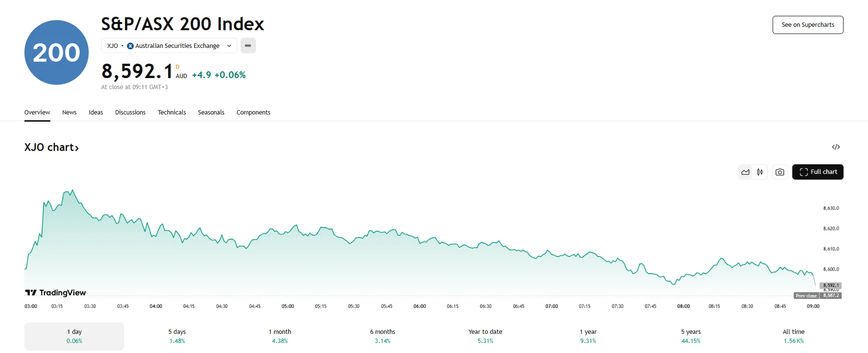
Task: Click the 06:00 time axis marker
Action: point(420,306)
